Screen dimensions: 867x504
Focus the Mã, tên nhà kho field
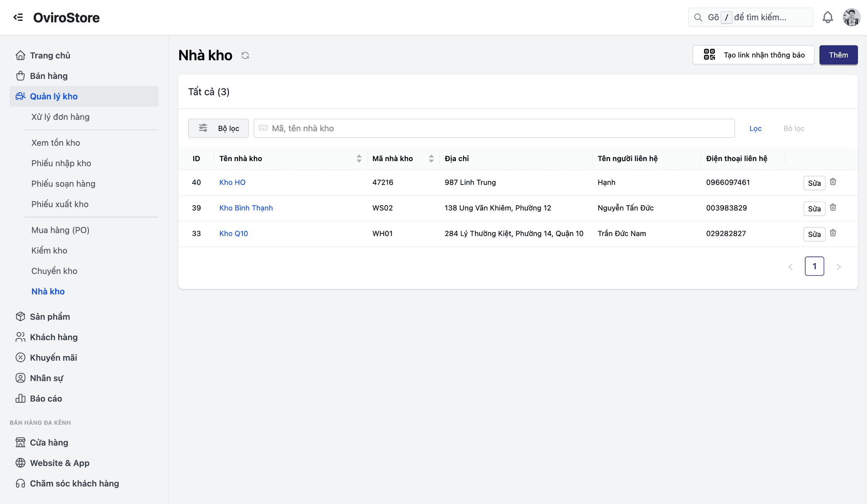[x=494, y=129]
